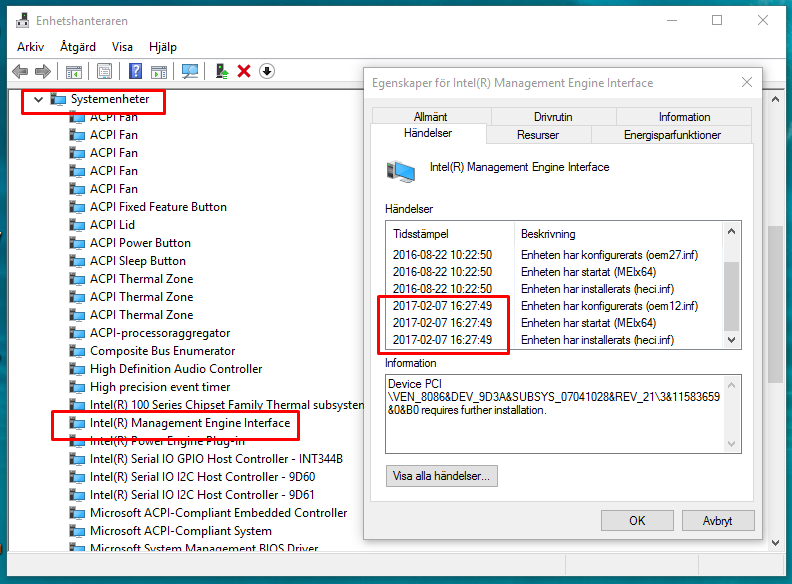Select ACPI-processoraggregator device
Viewport: 792px width, 584px height.
tap(160, 333)
